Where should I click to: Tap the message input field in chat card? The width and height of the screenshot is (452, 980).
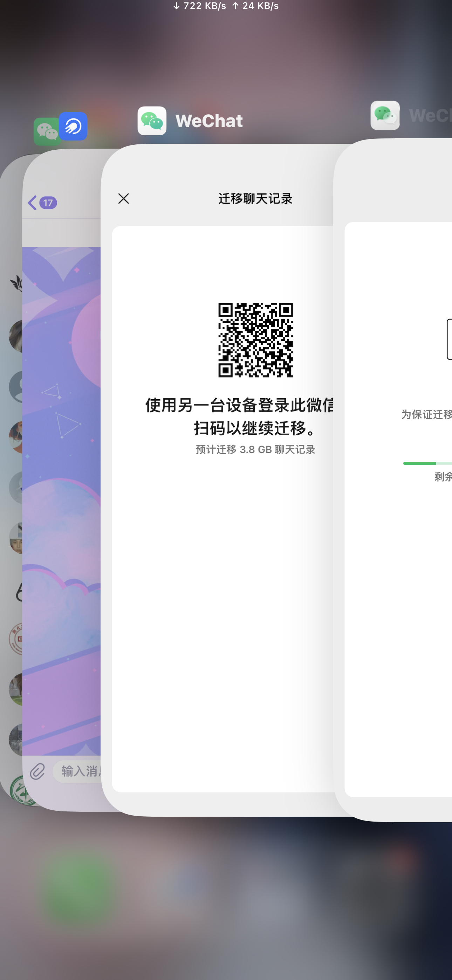click(x=77, y=771)
